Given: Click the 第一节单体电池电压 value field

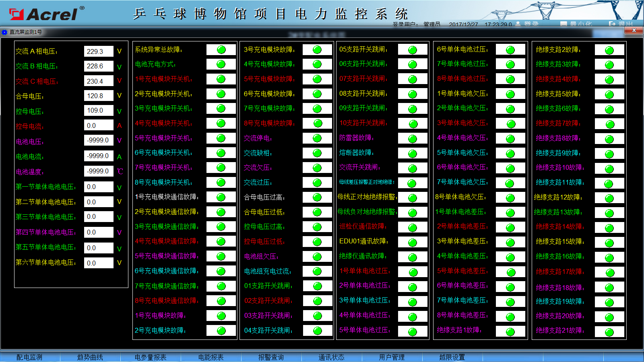Looking at the screenshot, I should click(99, 187).
